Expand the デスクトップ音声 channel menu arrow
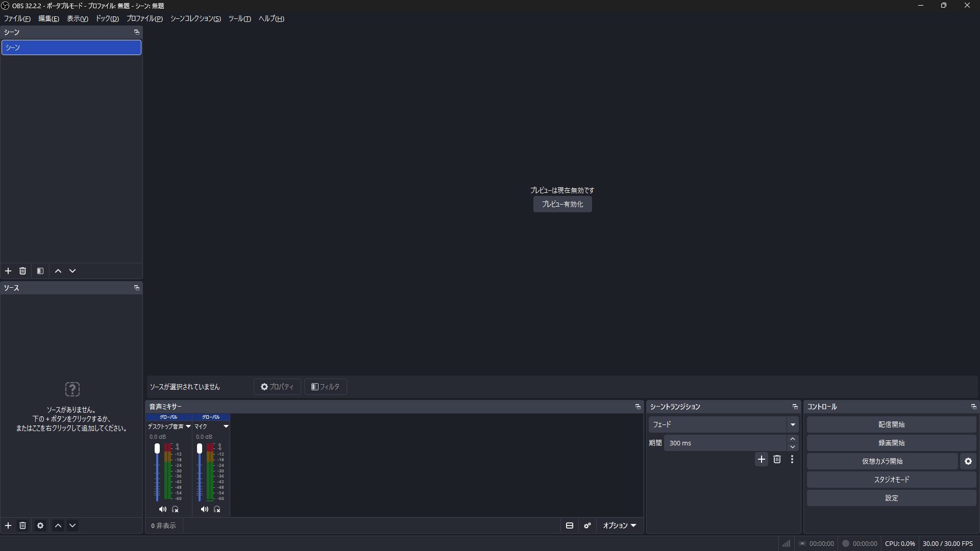This screenshot has height=551, width=980. click(x=188, y=427)
